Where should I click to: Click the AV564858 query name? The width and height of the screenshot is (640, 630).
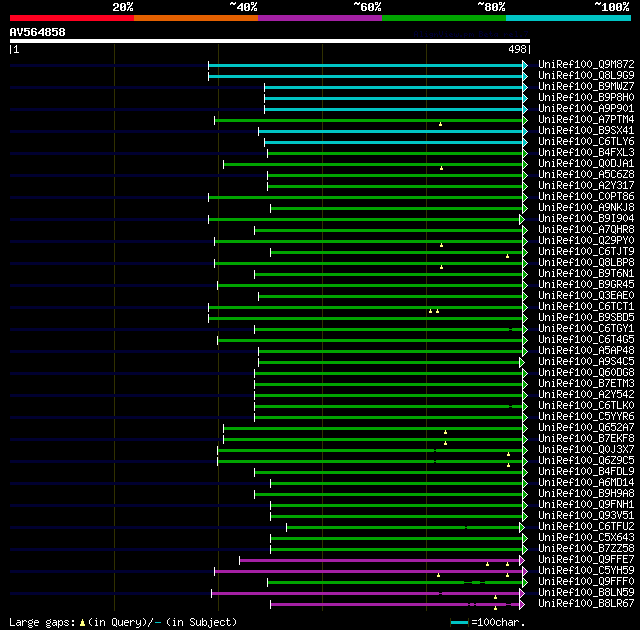coord(38,32)
